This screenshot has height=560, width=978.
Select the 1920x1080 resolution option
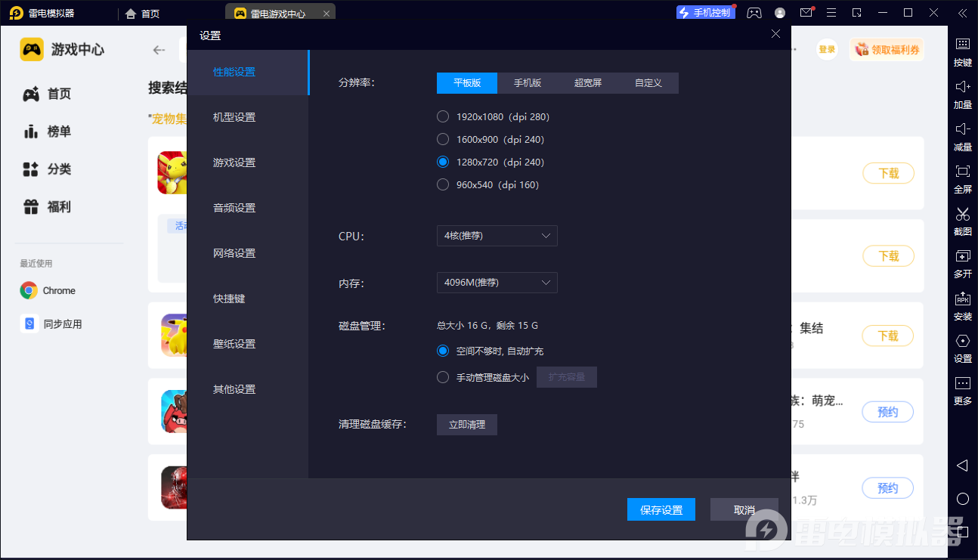tap(443, 116)
